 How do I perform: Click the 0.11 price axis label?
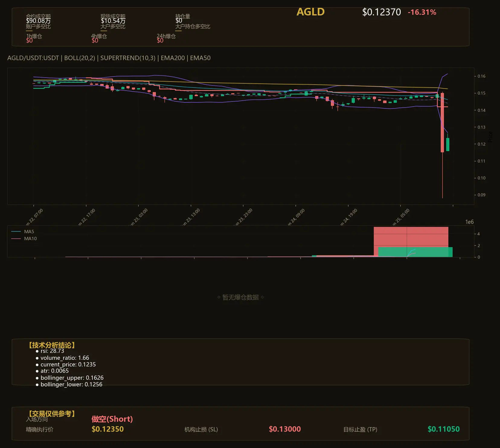[481, 161]
